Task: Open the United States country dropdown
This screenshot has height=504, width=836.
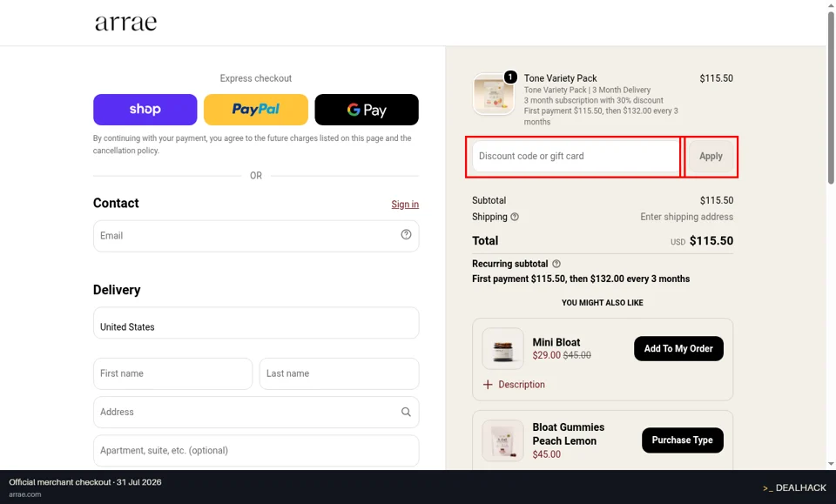Action: coord(256,323)
